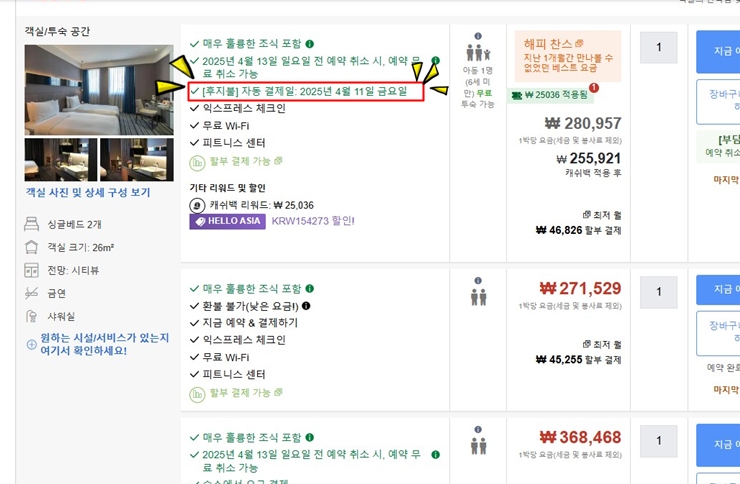The width and height of the screenshot is (740, 484).
Task: Click info icon next to non-refundable low rate
Action: click(x=306, y=306)
